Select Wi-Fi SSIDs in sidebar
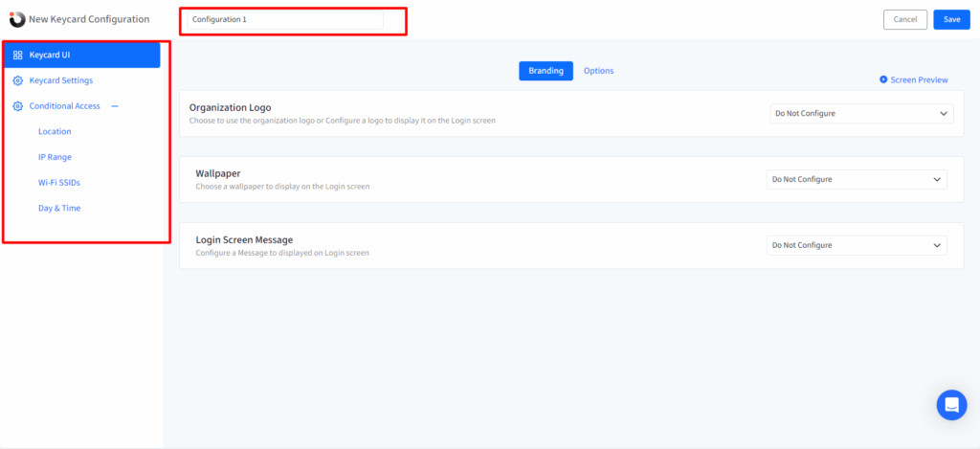The height and width of the screenshot is (449, 980). [x=58, y=182]
